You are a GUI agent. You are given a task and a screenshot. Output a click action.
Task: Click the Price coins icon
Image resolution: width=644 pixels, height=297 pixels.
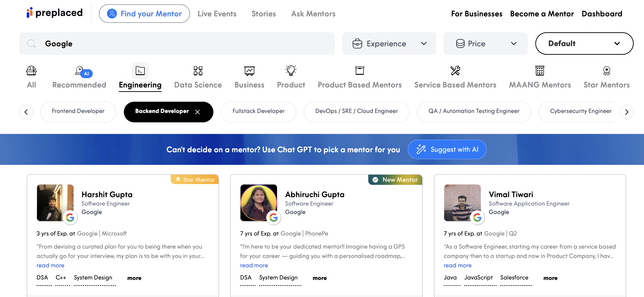[x=460, y=43]
